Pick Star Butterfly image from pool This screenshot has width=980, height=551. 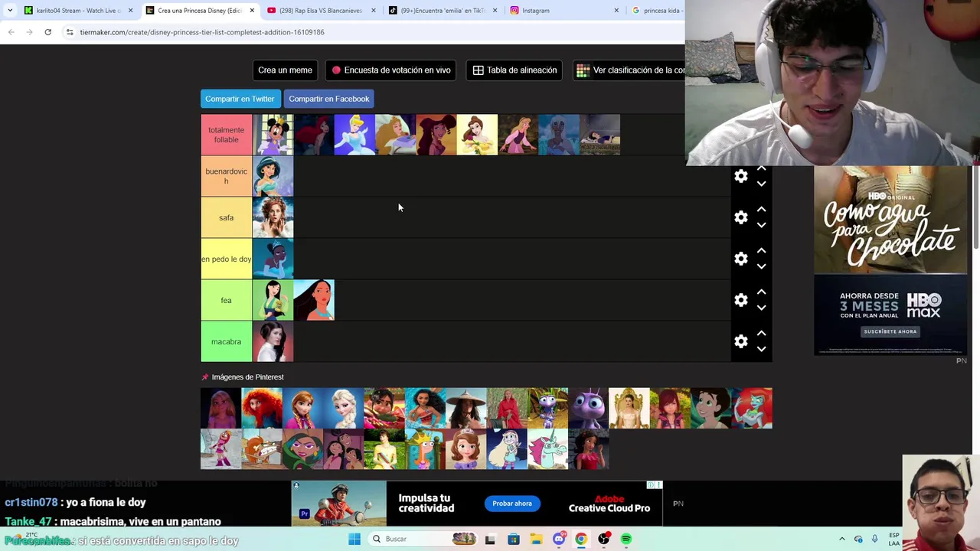tap(507, 448)
